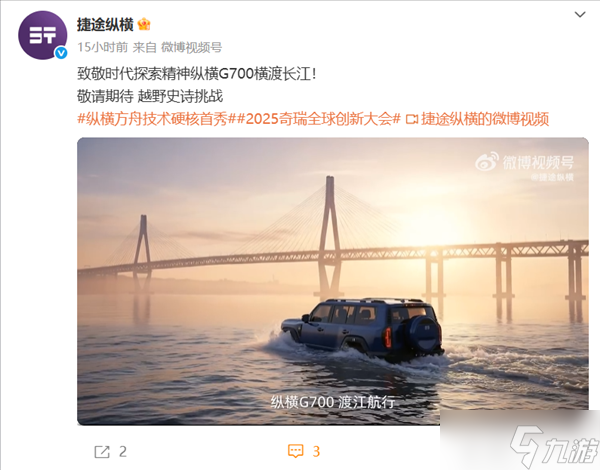
Task: Click the repost count 2
Action: coord(122,452)
